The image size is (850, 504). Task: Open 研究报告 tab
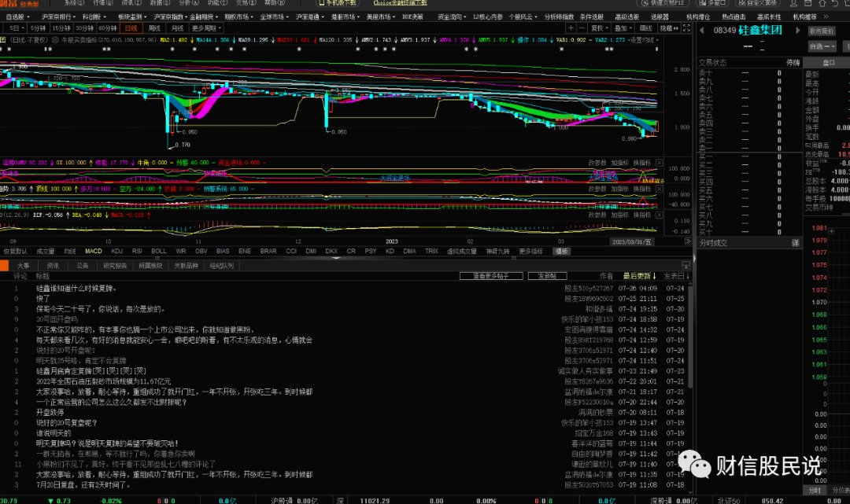tap(115, 266)
